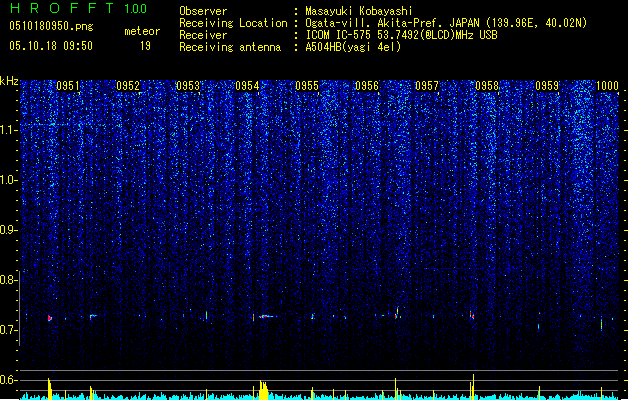The image size is (629, 400).
Task: Select the ICOM IC-575 53.7492 MHz receiver text
Action: pos(402,35)
